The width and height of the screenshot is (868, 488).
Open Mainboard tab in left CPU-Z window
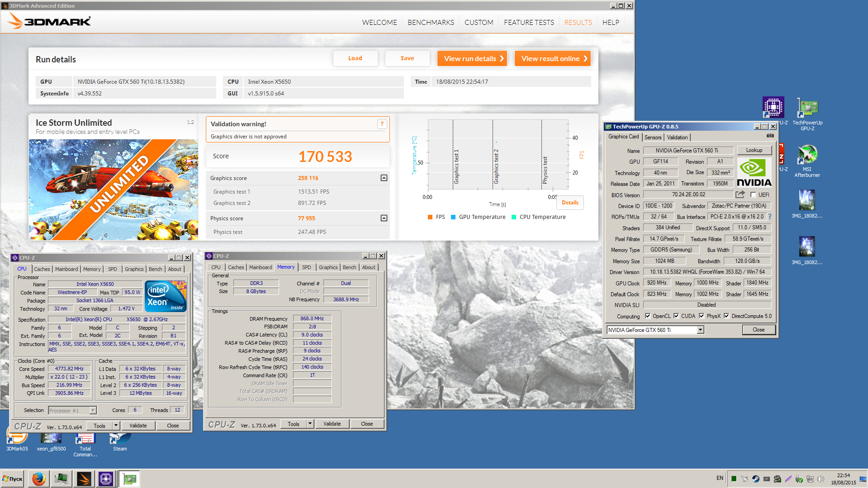(x=66, y=269)
